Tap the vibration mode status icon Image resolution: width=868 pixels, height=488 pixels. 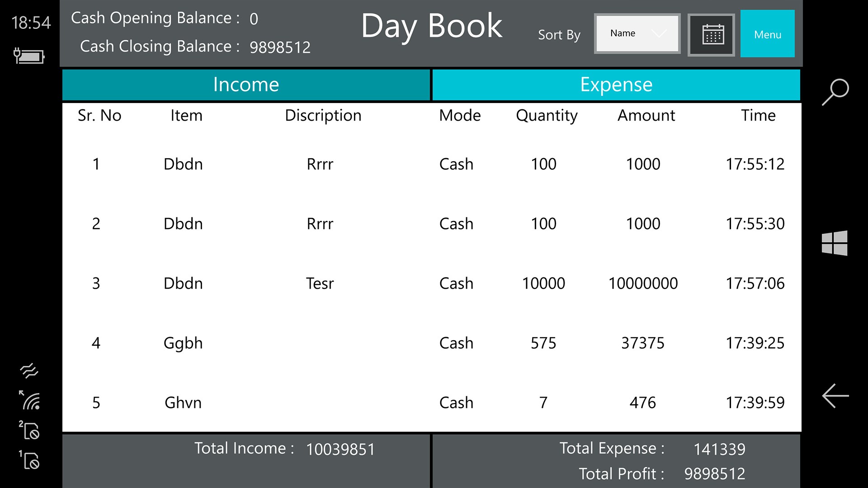29,371
